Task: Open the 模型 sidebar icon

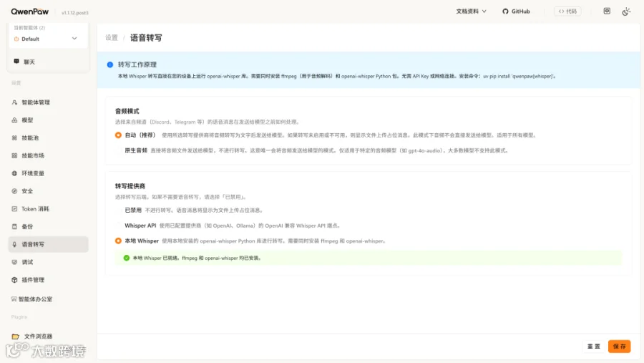Action: click(x=14, y=120)
